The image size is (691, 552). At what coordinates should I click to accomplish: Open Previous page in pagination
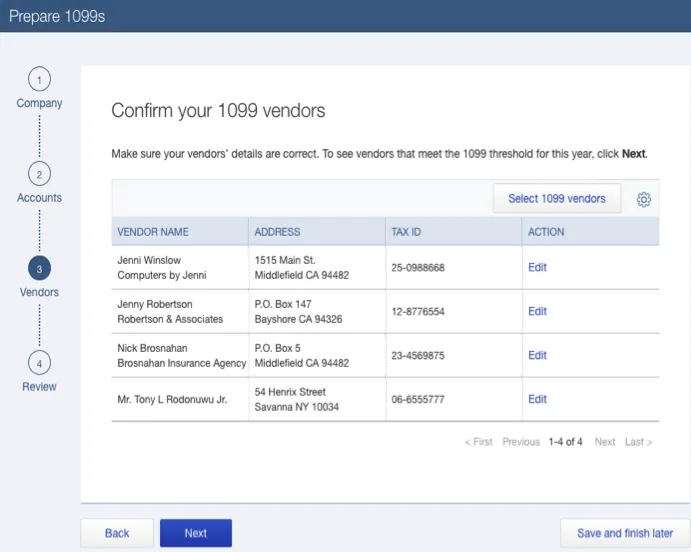(x=520, y=442)
